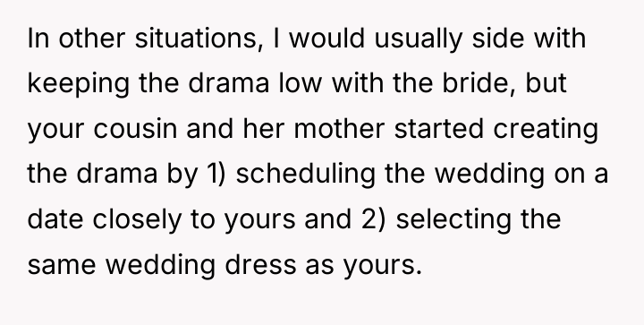Click the word "usually" in the paragraph
This screenshot has width=644, height=325.
(x=418, y=40)
